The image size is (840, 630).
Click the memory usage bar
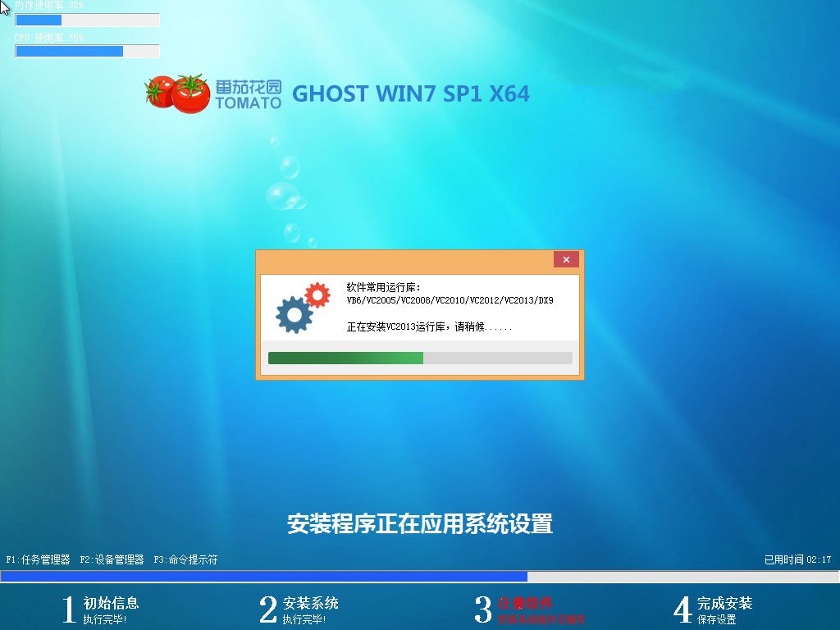pyautogui.click(x=87, y=21)
